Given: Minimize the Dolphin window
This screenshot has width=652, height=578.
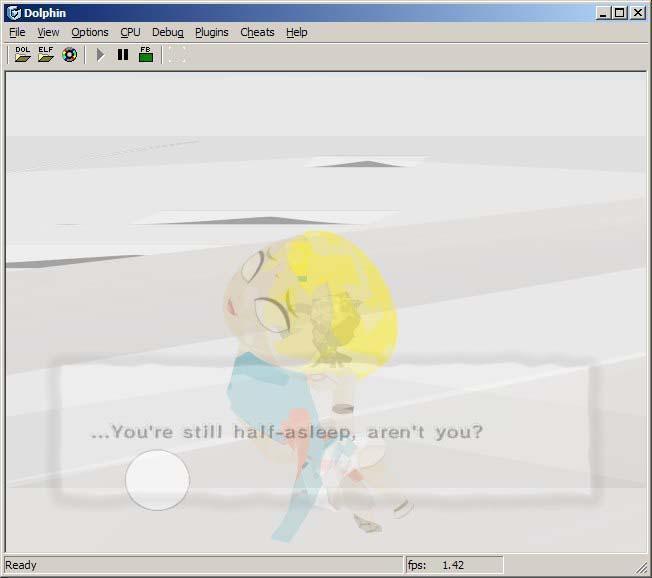Looking at the screenshot, I should point(603,13).
